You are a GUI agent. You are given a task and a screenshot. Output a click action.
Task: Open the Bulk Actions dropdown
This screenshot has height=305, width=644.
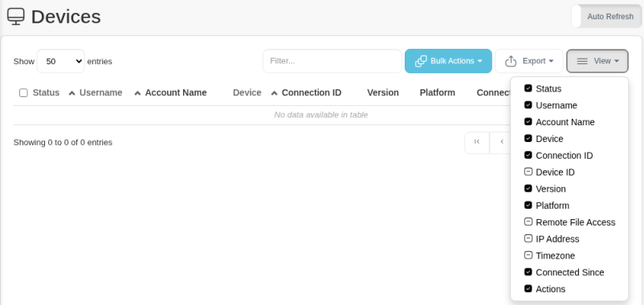448,61
